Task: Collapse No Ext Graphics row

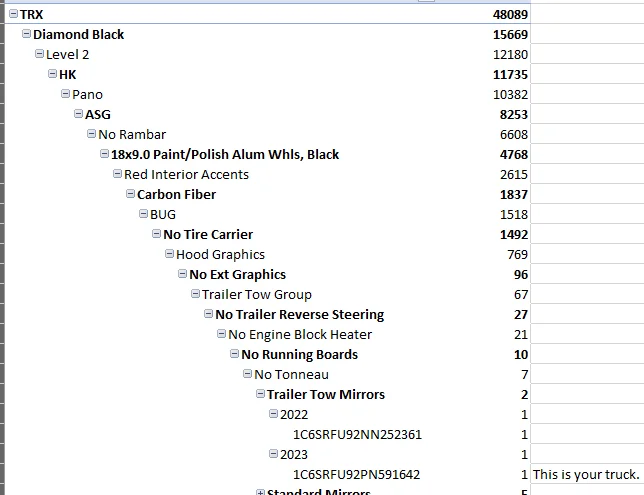Action: [x=182, y=274]
